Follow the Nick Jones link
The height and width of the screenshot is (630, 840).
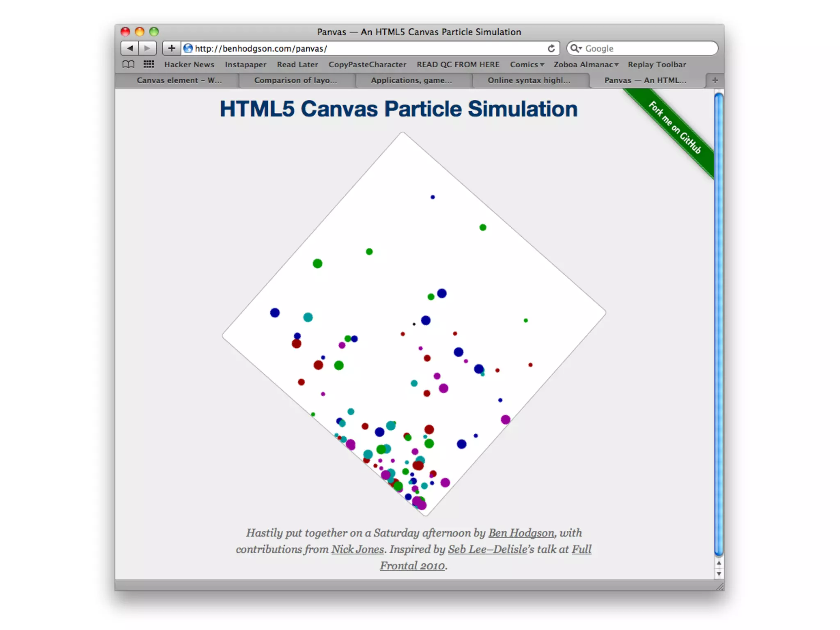357,549
